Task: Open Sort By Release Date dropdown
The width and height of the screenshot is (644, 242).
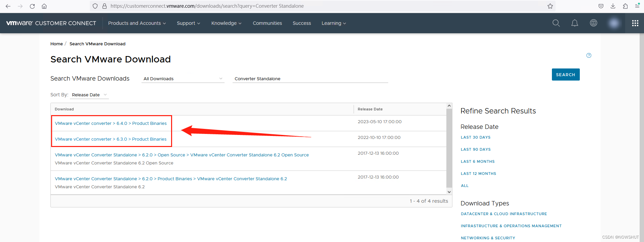Action: (89, 95)
